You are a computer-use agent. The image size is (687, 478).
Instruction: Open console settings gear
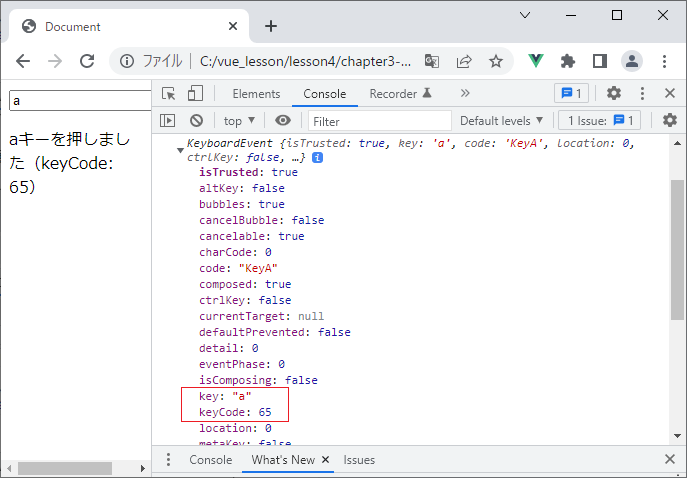point(669,120)
